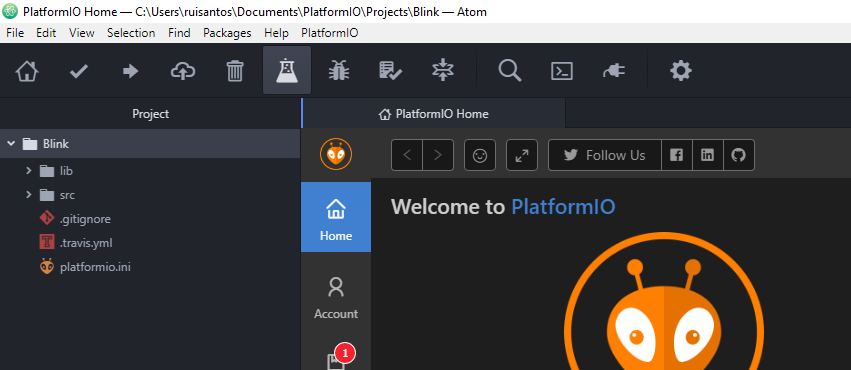851x370 pixels.
Task: Open the Packages menu
Action: 227,33
